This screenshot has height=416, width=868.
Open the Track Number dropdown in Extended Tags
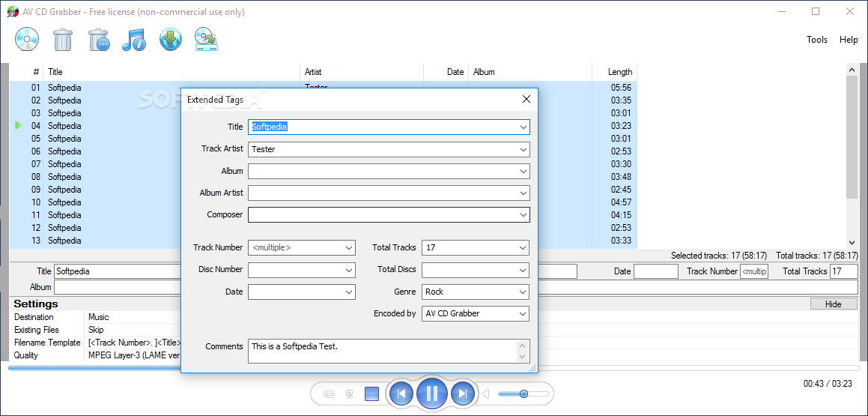[x=349, y=247]
